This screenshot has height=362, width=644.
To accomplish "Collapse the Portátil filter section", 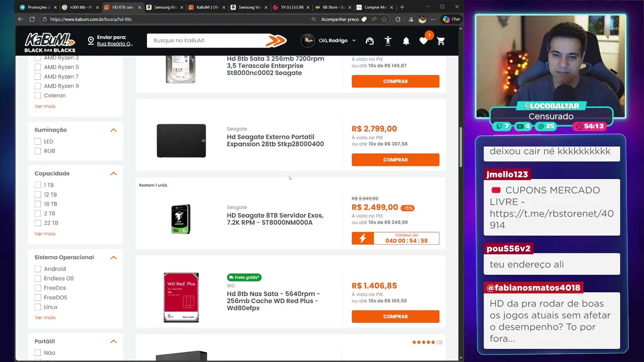I will [x=113, y=342].
